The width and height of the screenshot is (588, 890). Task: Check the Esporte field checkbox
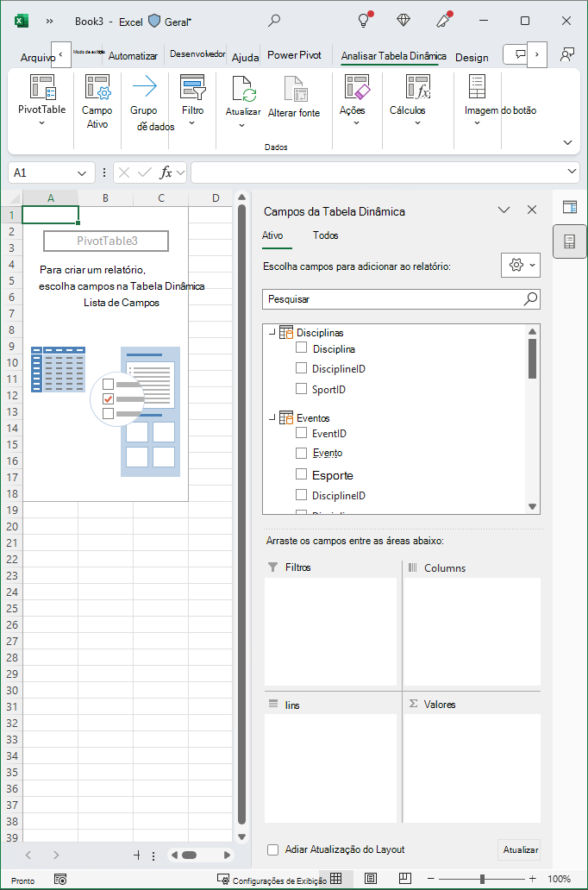tap(302, 474)
